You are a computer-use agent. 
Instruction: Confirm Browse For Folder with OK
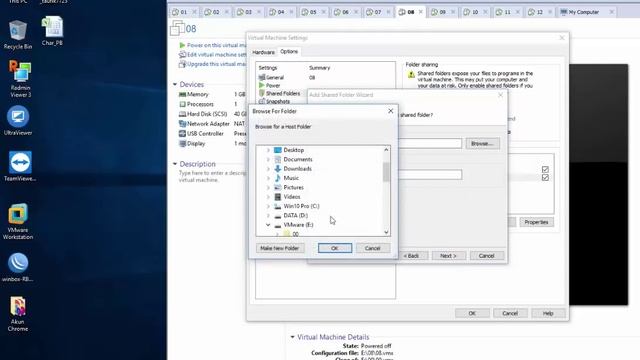(335, 248)
